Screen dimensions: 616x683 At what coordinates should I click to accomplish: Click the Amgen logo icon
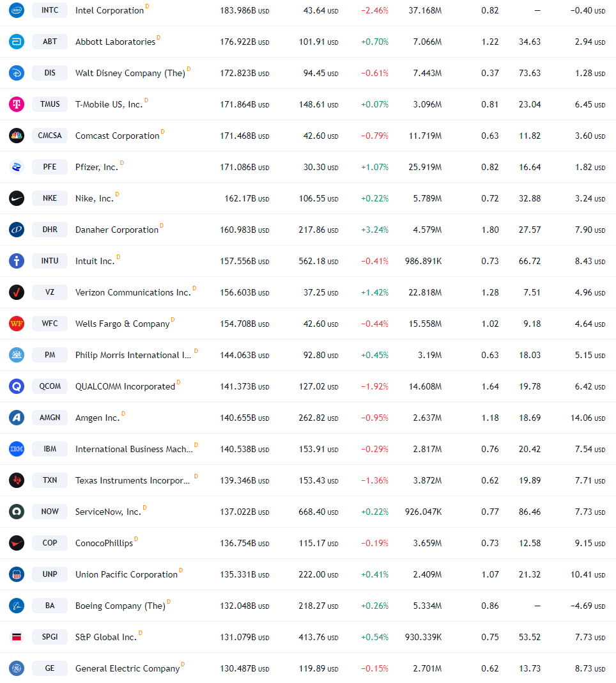(17, 418)
